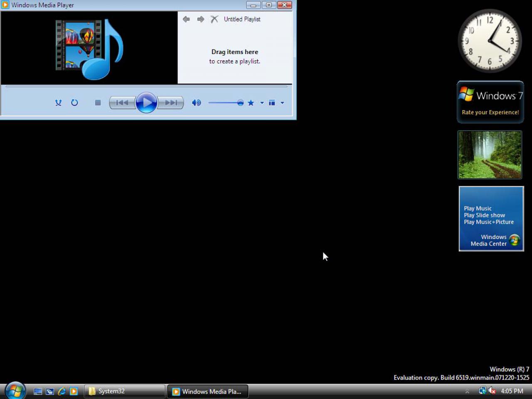Maximize the Windows Media Player window
Image resolution: width=532 pixels, height=399 pixels.
pyautogui.click(x=269, y=5)
